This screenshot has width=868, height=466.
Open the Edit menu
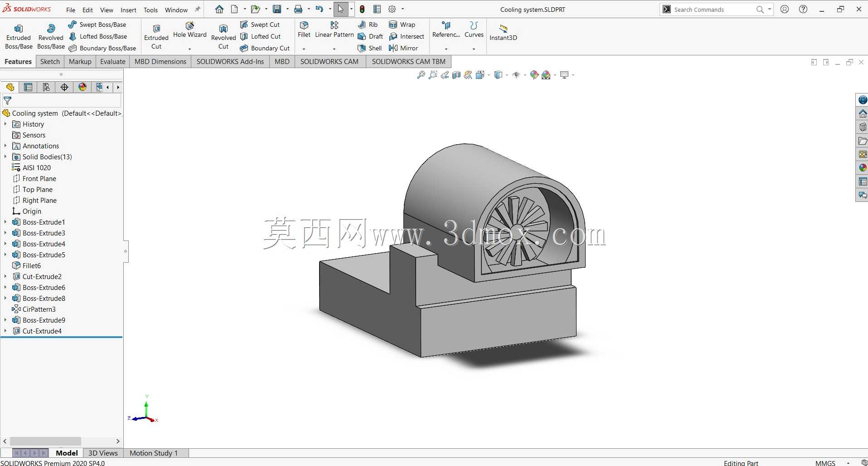(87, 10)
